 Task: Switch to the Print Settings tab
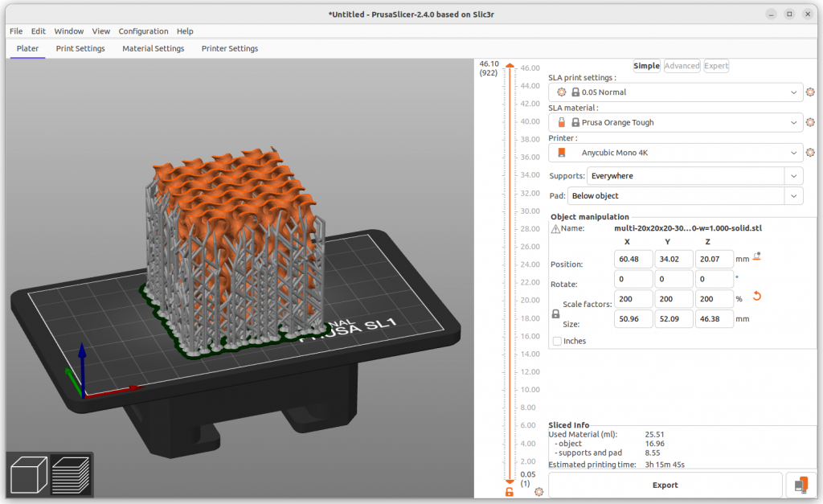pyautogui.click(x=80, y=48)
